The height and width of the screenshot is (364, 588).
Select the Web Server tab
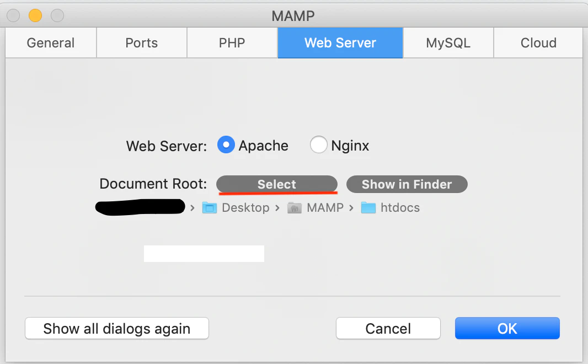[340, 42]
